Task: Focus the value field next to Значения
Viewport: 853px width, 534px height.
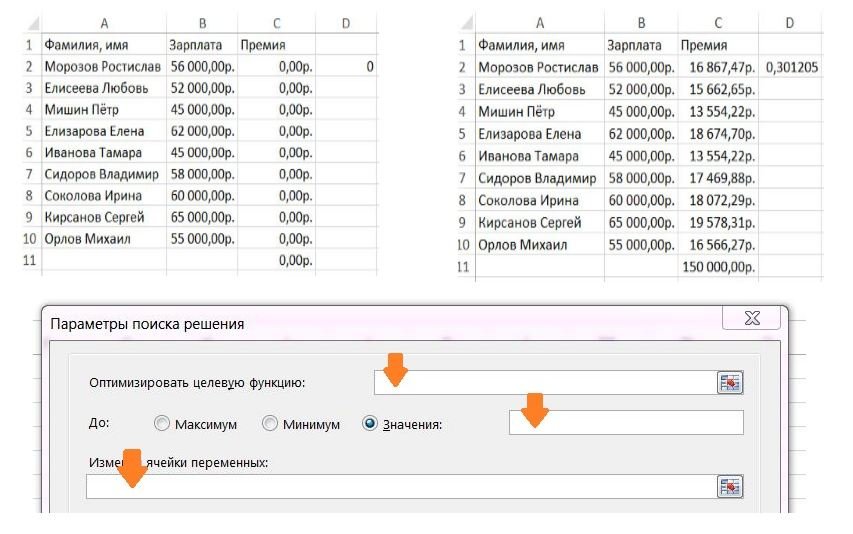Action: click(x=626, y=423)
